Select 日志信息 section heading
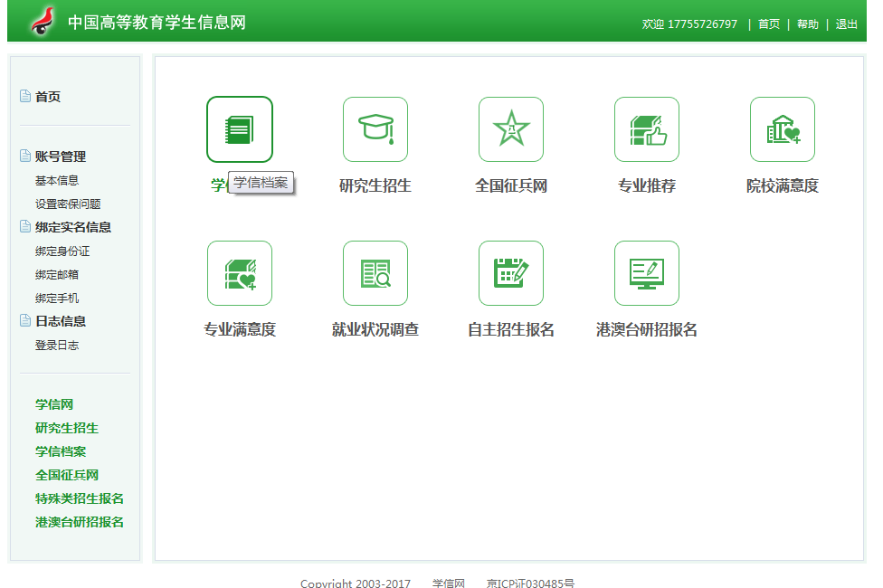The image size is (883, 588). (61, 321)
